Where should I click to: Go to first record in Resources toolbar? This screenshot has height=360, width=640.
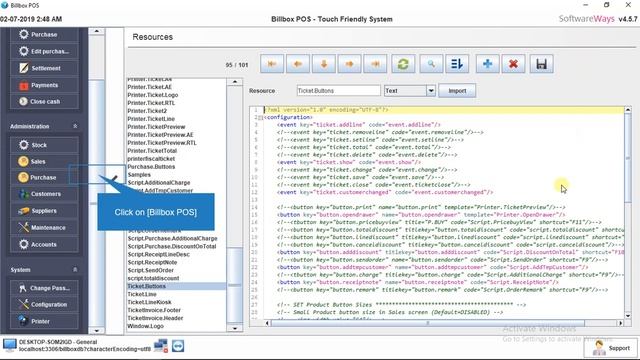(272, 64)
